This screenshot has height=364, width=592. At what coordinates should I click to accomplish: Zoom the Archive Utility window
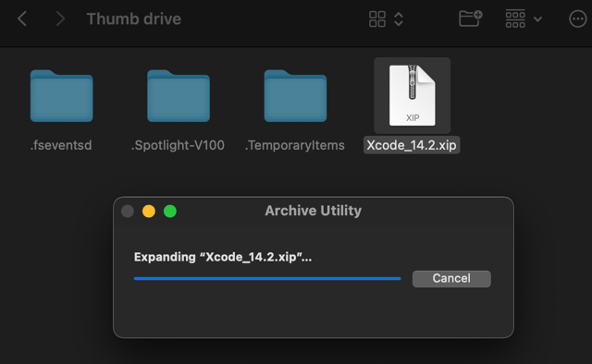pos(170,212)
